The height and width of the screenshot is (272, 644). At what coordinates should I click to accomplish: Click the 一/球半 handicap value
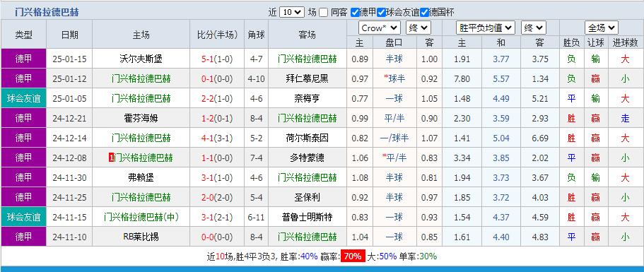[394, 138]
